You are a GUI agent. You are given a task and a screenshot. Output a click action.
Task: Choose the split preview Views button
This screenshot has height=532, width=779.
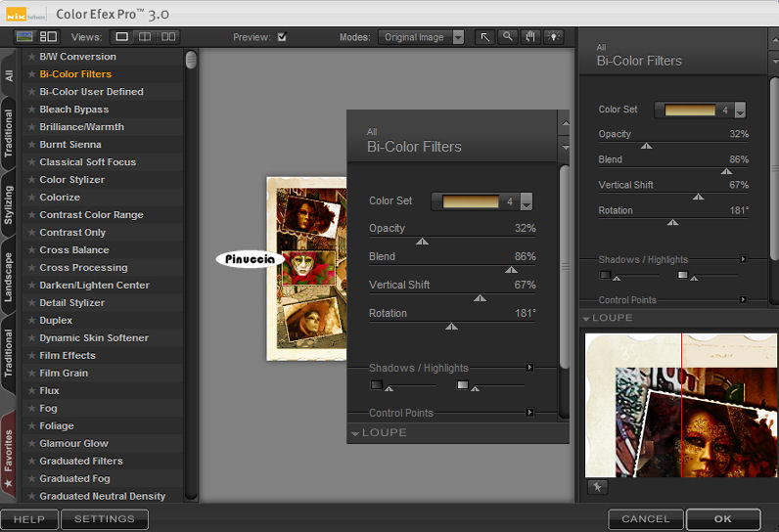pos(145,37)
